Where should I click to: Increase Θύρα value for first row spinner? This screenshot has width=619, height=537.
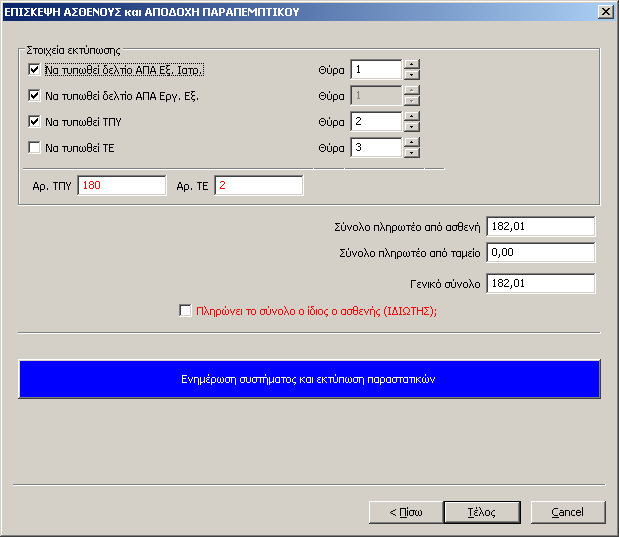(411, 64)
